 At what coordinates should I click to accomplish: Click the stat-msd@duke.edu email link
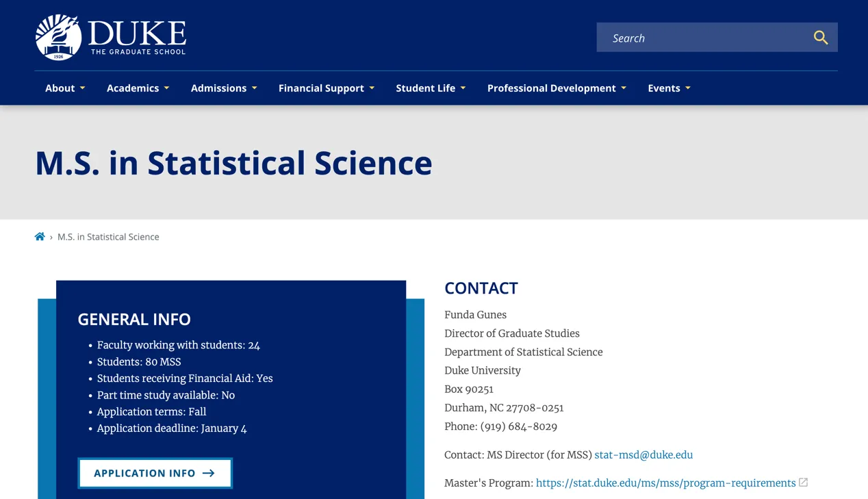click(643, 455)
